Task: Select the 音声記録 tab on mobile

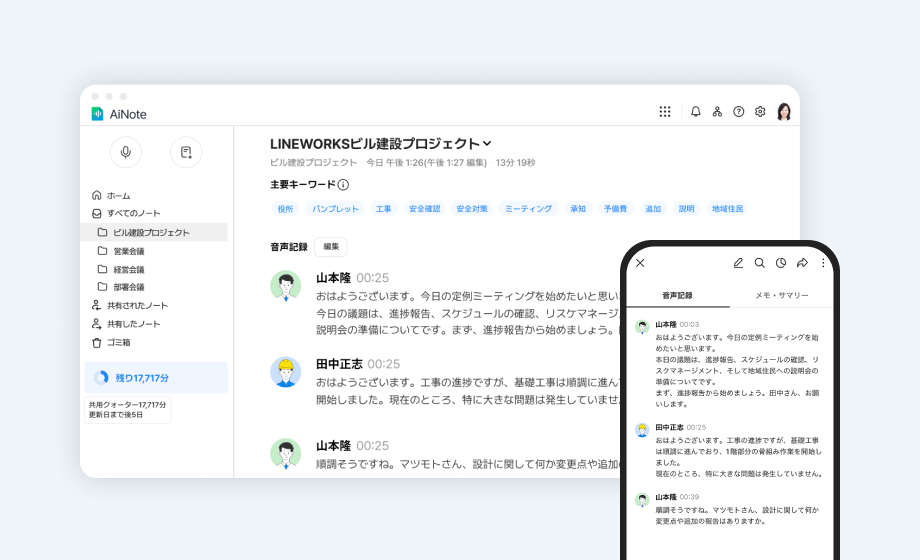Action: coord(677,296)
